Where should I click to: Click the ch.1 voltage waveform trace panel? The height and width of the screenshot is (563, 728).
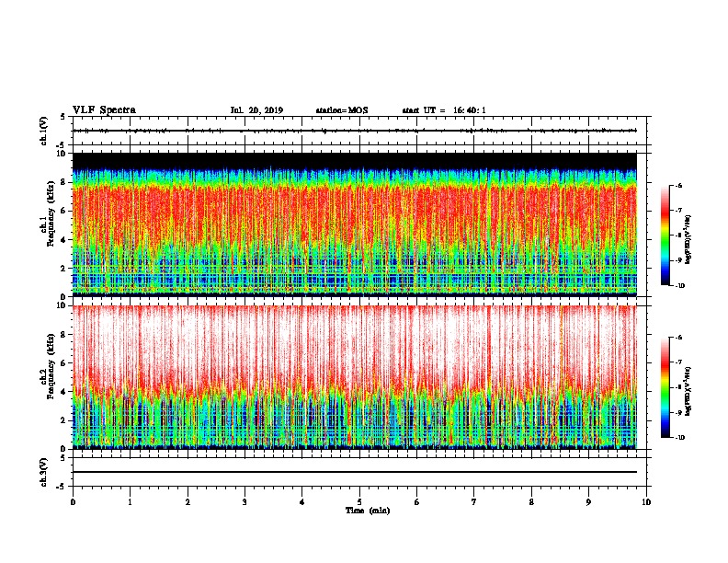click(x=359, y=131)
